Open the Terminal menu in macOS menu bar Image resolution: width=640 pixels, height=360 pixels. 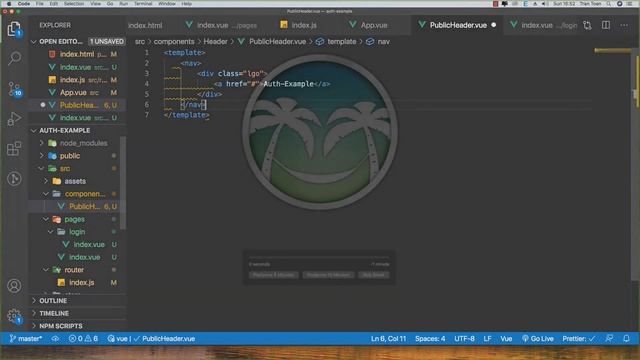[x=143, y=4]
